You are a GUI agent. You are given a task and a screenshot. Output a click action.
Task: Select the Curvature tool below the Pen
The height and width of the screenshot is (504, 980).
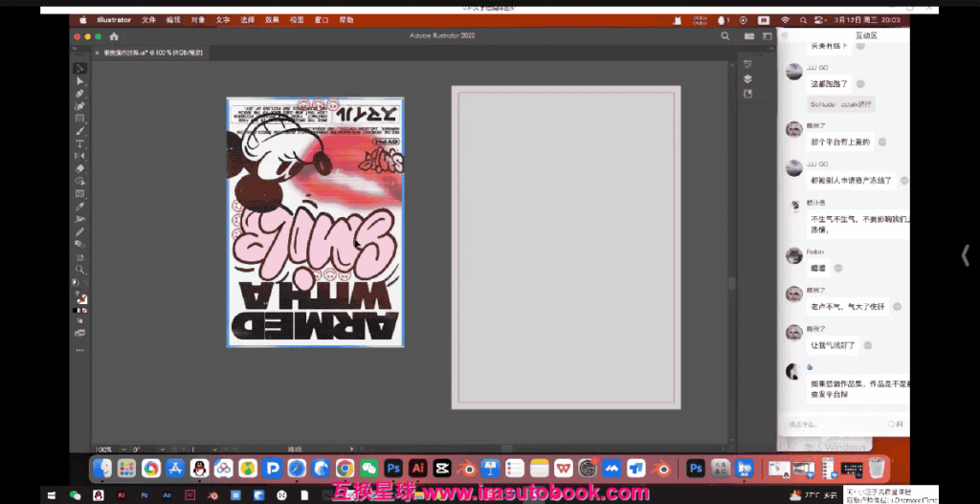click(80, 106)
